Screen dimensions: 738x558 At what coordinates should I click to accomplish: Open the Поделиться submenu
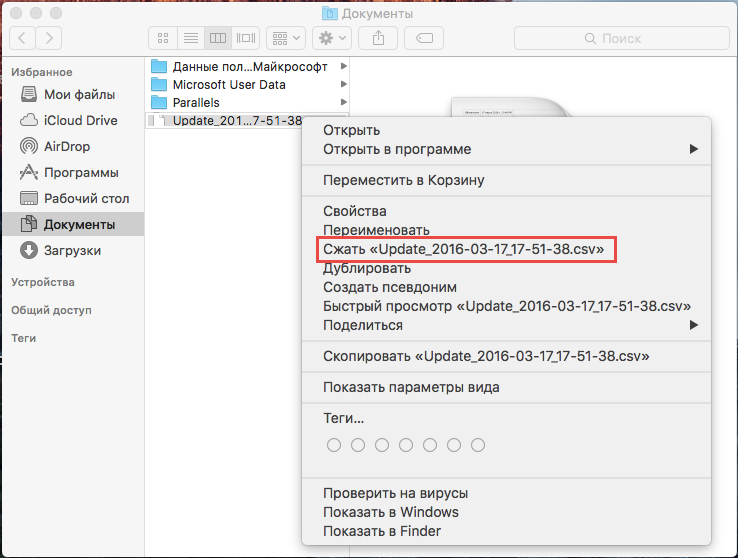[506, 325]
